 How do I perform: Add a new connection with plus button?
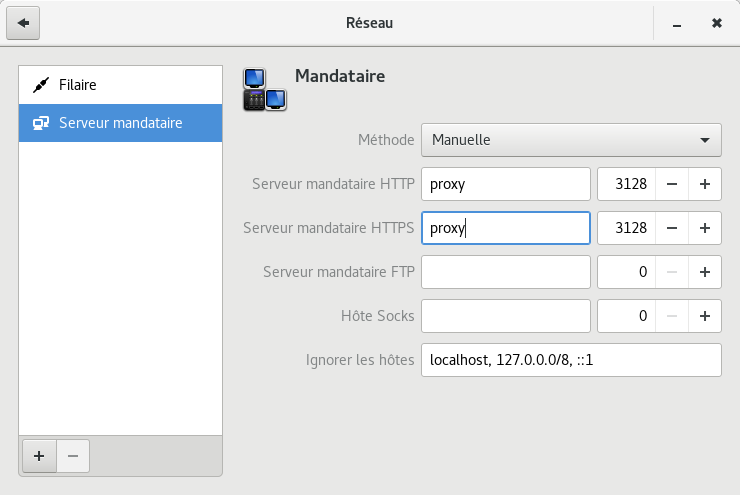(39, 456)
